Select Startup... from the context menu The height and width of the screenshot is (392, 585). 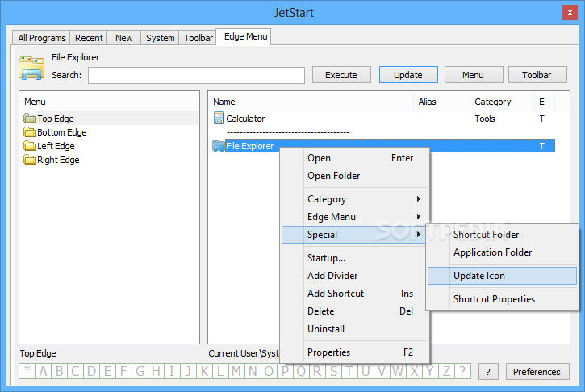coord(354,258)
